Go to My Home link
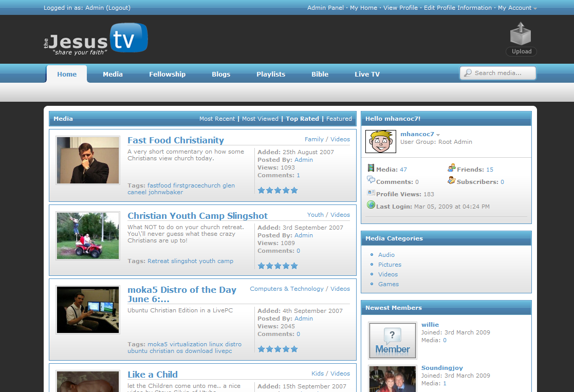Screen dimensions: 574x392 (x=363, y=8)
